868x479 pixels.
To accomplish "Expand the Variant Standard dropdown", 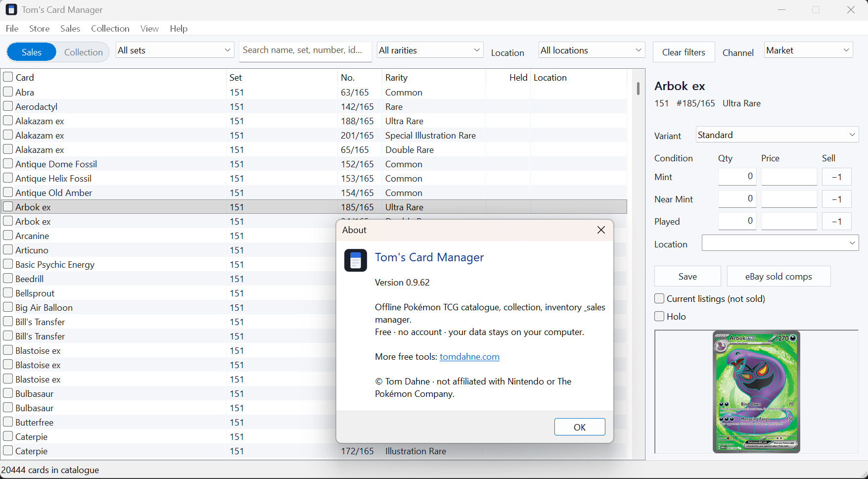I will click(x=777, y=135).
